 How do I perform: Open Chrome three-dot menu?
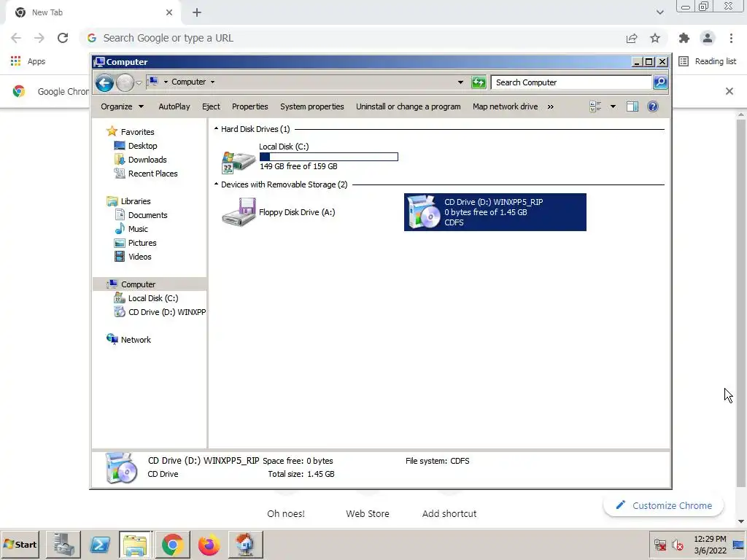pos(731,38)
